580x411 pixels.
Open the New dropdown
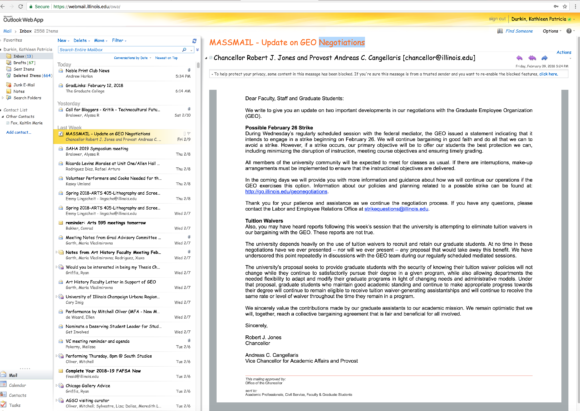tap(62, 40)
